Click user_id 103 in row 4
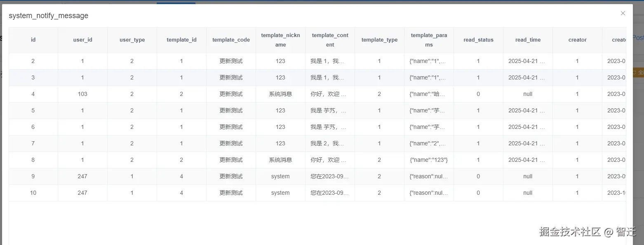 point(82,94)
